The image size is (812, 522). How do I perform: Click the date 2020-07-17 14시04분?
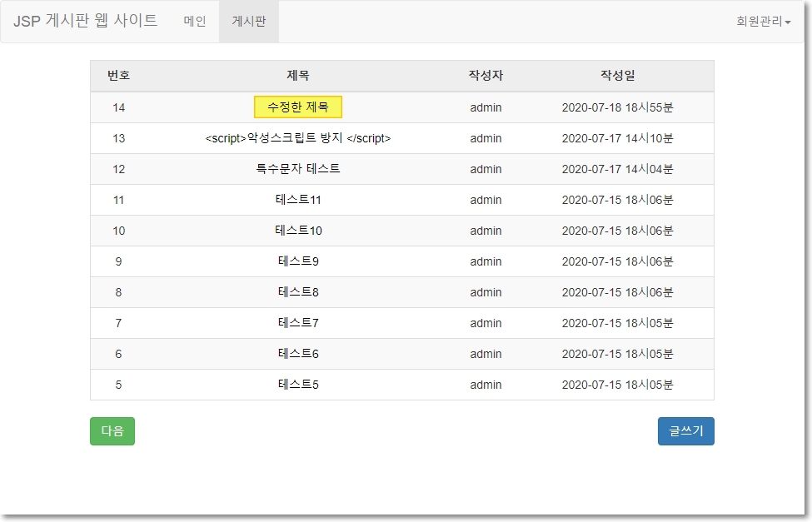(x=617, y=169)
